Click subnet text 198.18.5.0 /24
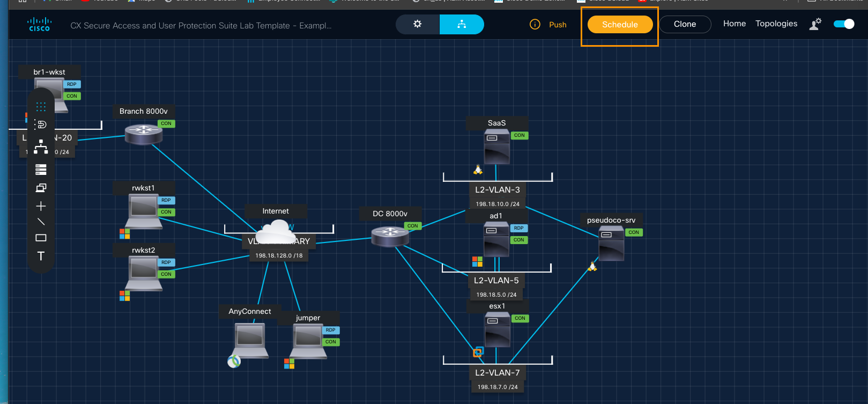The image size is (868, 404). [x=496, y=295]
